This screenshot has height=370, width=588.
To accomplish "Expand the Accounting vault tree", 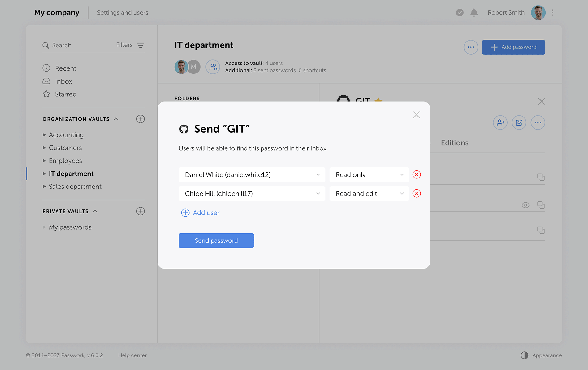I will point(44,135).
